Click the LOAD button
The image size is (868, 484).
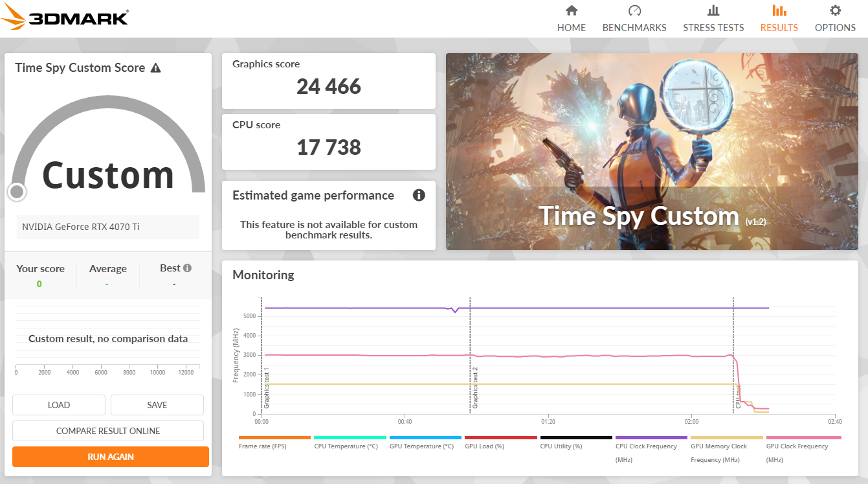pyautogui.click(x=59, y=405)
